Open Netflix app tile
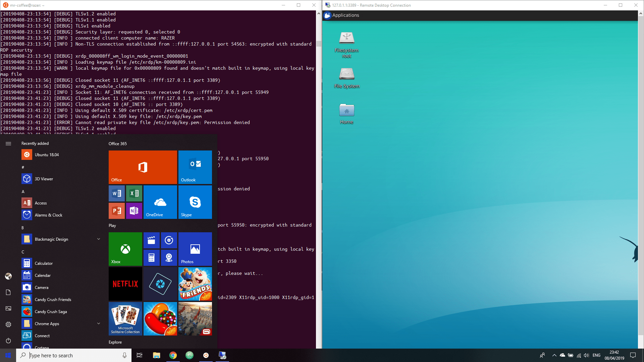This screenshot has width=644, height=362. pyautogui.click(x=125, y=283)
